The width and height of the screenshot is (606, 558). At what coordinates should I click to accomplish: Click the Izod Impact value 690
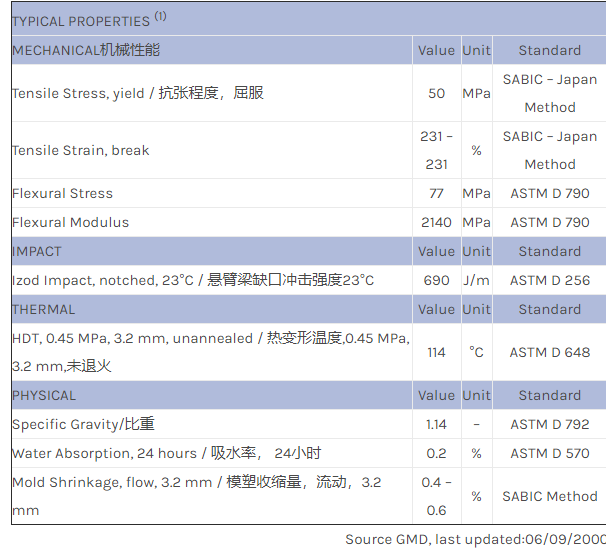coord(436,280)
